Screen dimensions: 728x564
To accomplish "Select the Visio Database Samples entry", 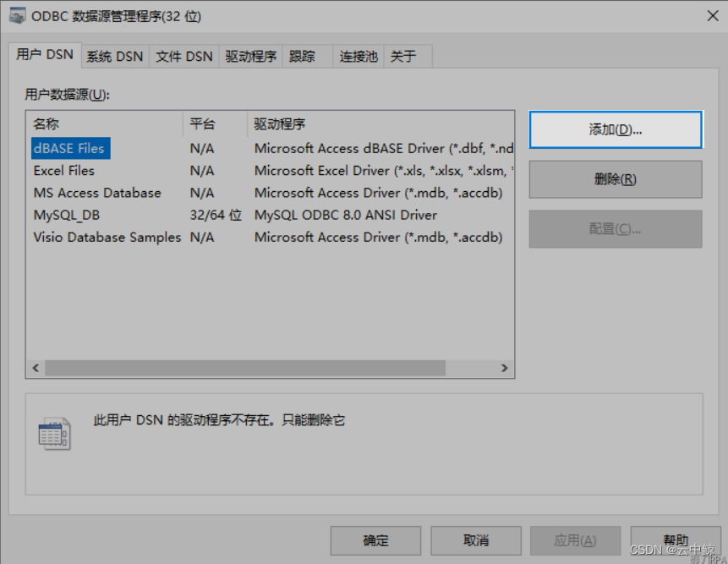I will [x=107, y=237].
